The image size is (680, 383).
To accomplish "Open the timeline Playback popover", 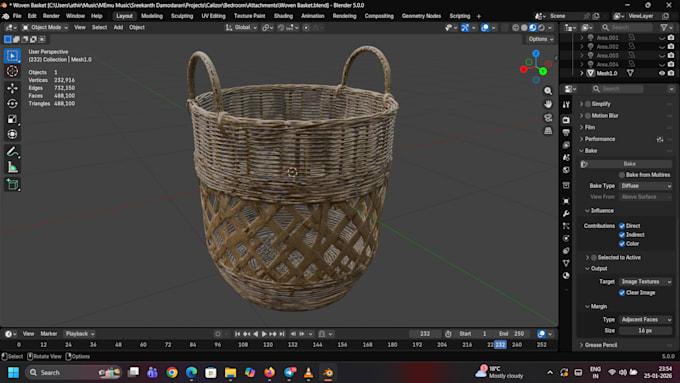I will pos(80,334).
